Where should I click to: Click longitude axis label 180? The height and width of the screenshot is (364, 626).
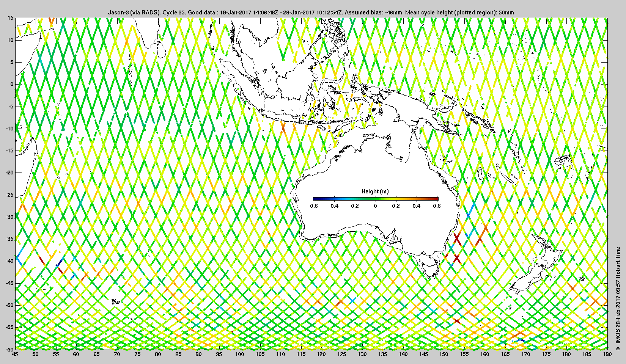click(x=566, y=354)
